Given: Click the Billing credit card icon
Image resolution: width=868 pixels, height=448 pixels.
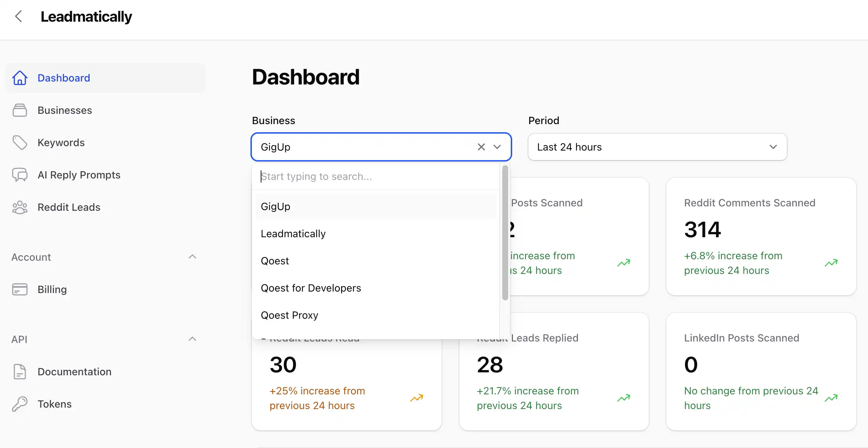Looking at the screenshot, I should [20, 289].
